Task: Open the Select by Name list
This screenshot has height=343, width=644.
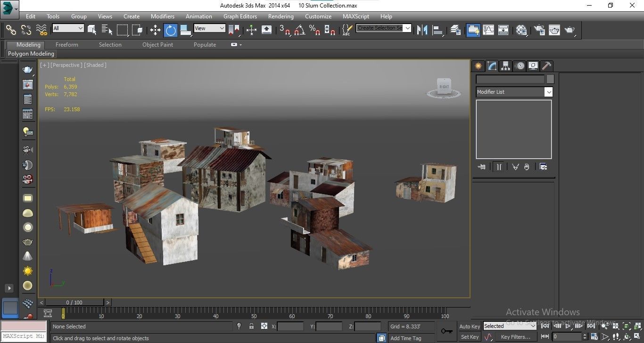Action: pos(107,30)
